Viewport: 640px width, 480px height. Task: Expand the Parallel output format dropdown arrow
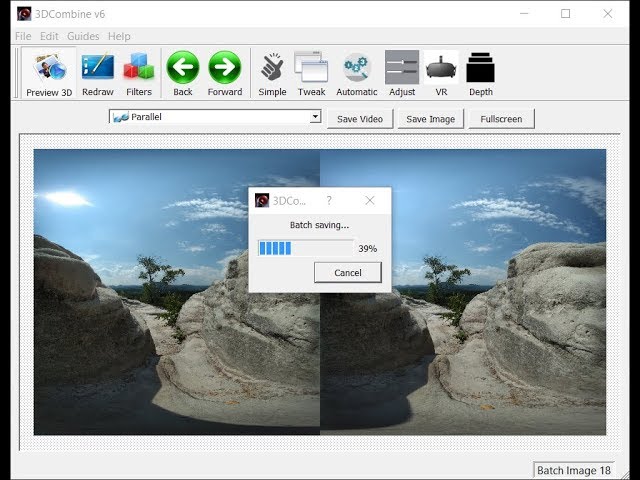(x=315, y=117)
